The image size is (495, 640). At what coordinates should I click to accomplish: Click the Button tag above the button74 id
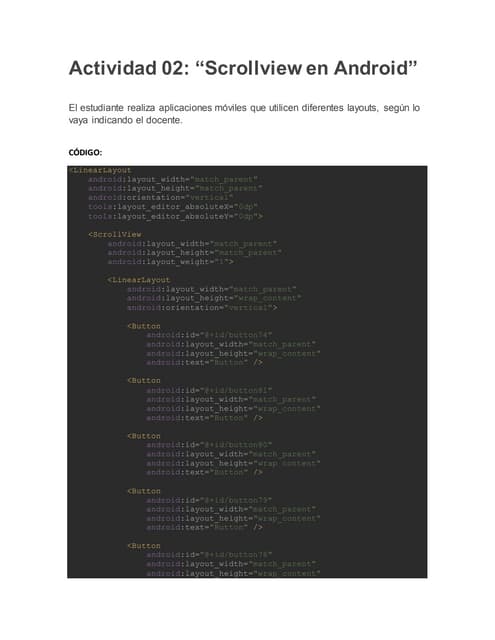144,326
